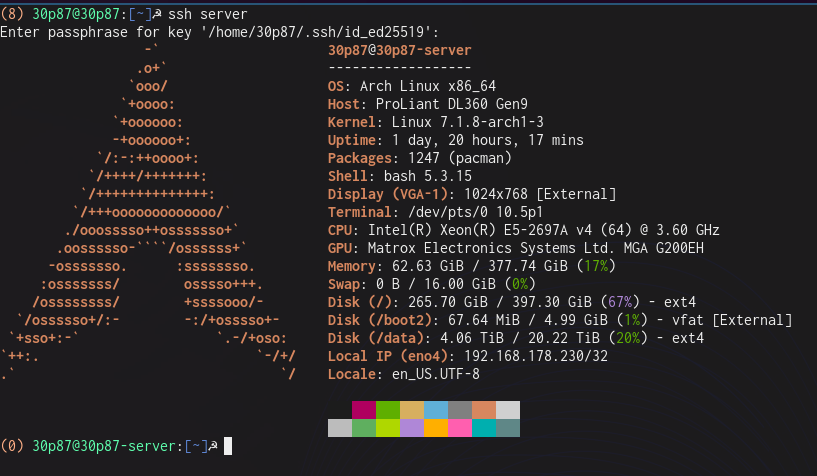Image resolution: width=817 pixels, height=476 pixels.
Task: Click the 30p87@30p87-server header title
Action: tap(400, 51)
